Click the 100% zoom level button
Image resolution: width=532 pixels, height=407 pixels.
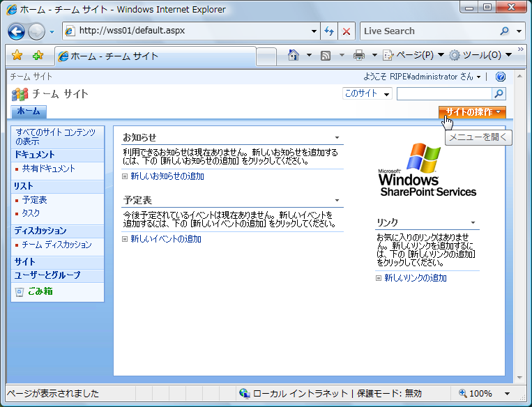[476, 394]
